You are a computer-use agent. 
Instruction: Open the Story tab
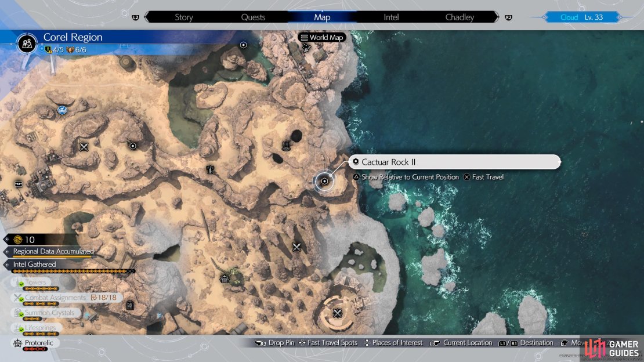183,17
